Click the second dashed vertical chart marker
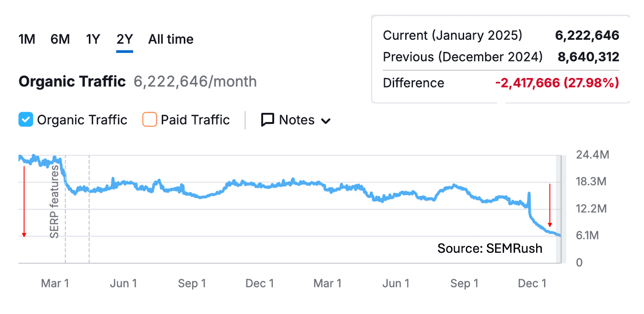Viewport: 644px width, 314px height. point(89,210)
